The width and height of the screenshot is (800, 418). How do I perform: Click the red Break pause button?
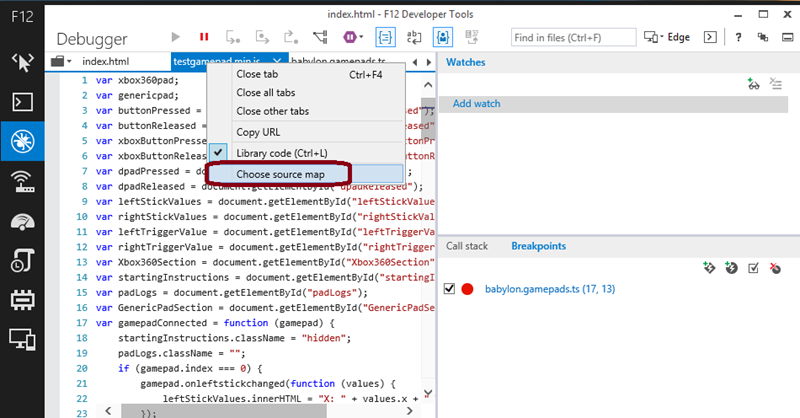[204, 37]
